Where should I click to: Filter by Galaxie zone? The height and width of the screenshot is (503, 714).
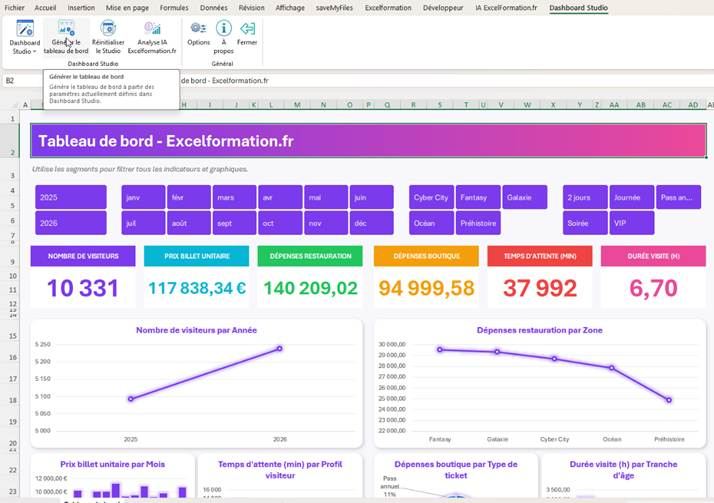click(x=525, y=197)
